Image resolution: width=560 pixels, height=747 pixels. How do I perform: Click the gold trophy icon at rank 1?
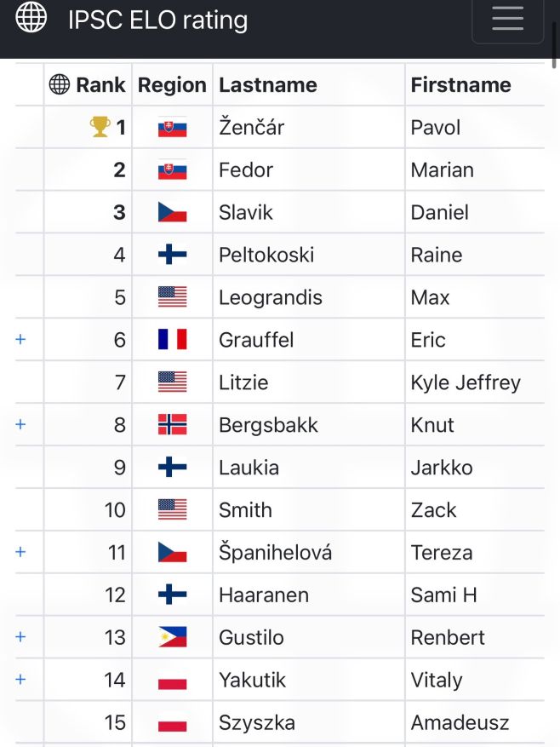[100, 127]
